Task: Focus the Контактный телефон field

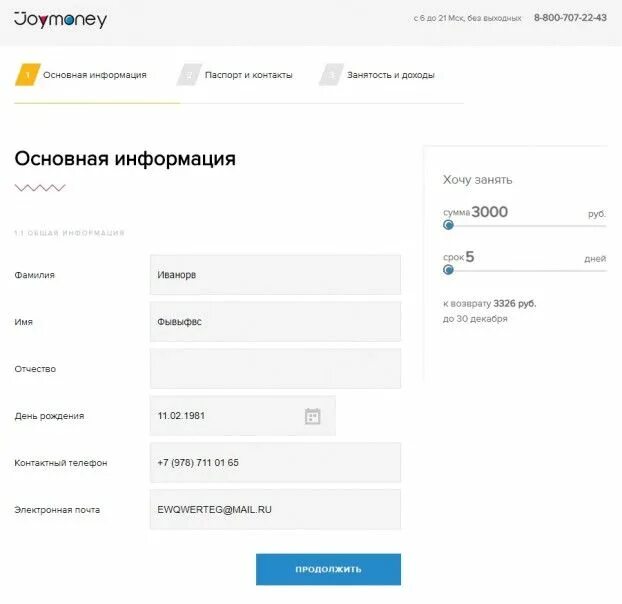Action: tap(275, 462)
